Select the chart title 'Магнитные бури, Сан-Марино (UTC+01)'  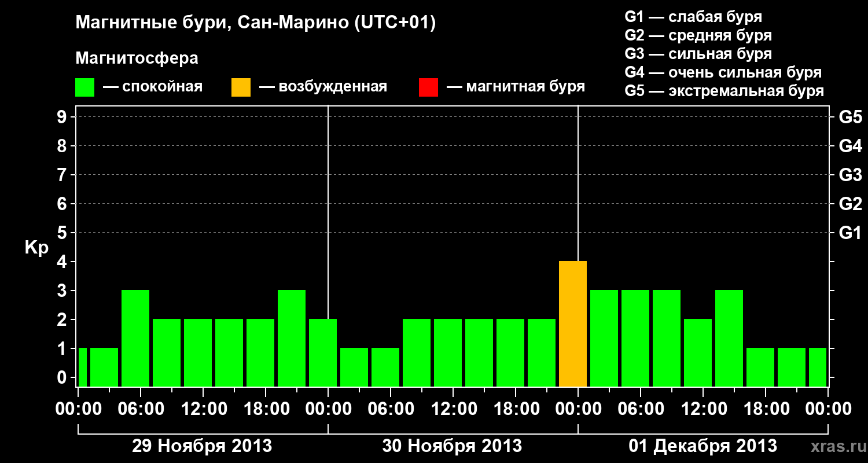coord(255,23)
